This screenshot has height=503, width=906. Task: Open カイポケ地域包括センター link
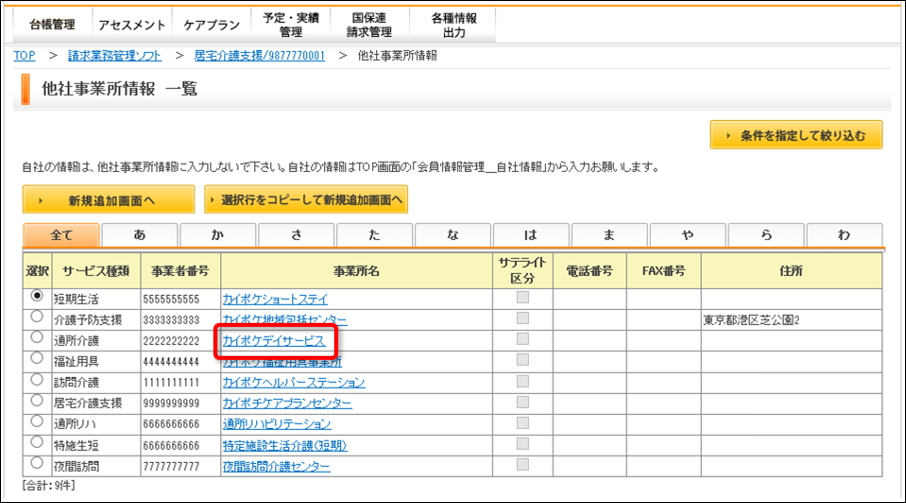tap(285, 320)
